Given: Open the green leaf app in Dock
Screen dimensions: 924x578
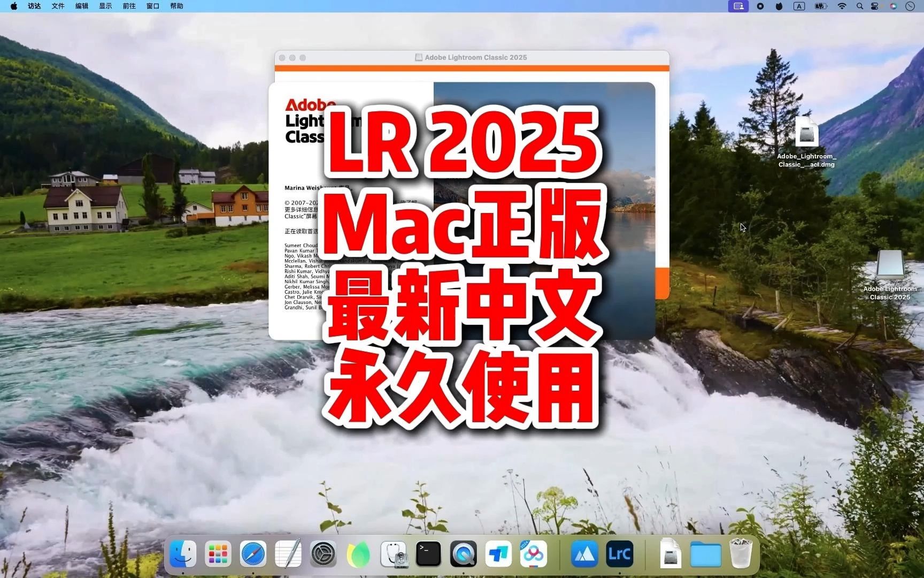Looking at the screenshot, I should point(358,554).
